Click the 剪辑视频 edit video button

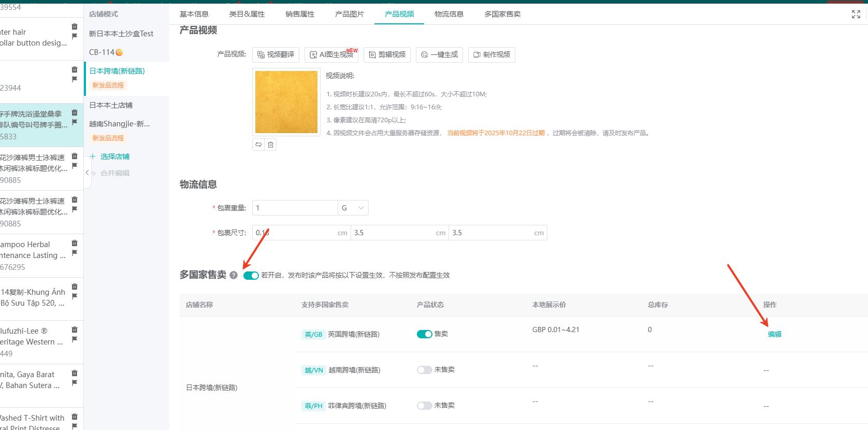click(387, 55)
